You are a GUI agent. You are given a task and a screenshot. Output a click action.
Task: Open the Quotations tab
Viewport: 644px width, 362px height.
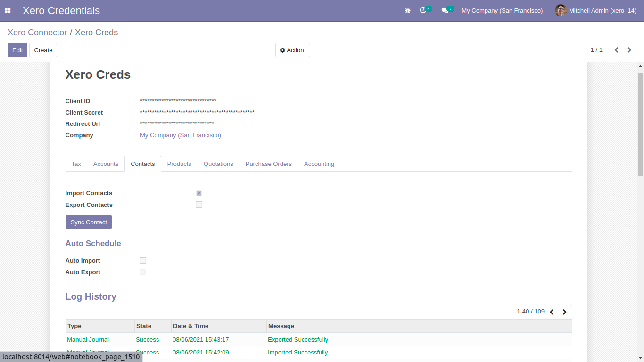tap(218, 164)
